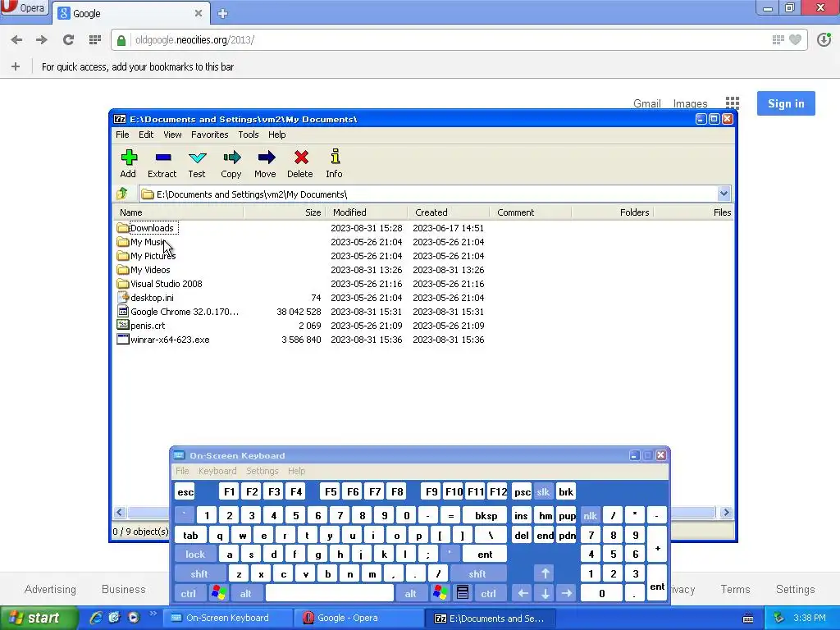
Task: Toggle the left shft key
Action: tap(199, 573)
